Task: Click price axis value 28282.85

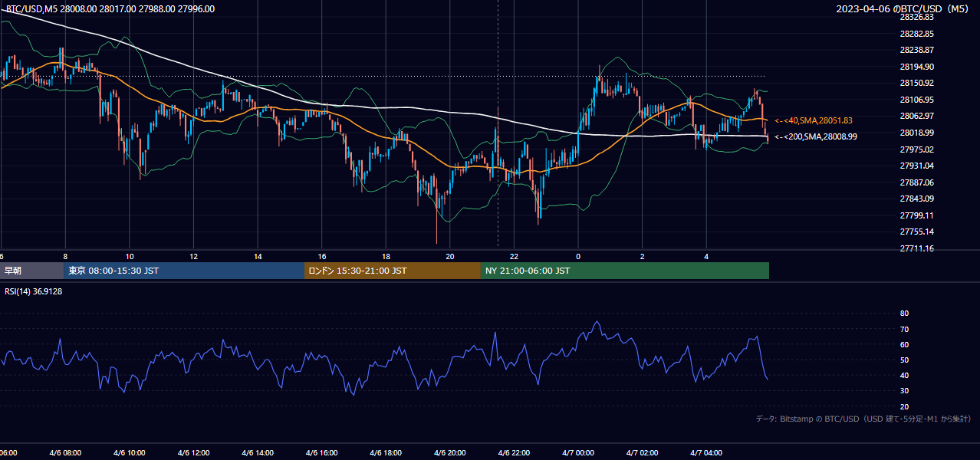Action: click(x=916, y=34)
